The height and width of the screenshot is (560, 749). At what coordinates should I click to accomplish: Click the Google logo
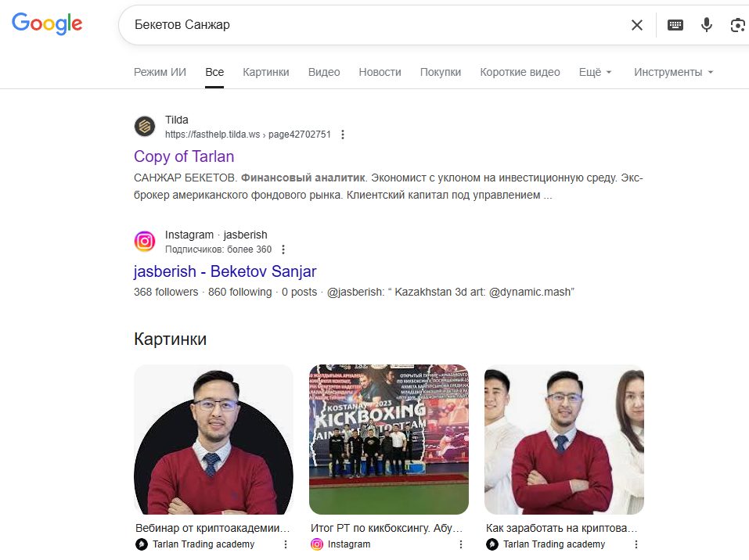[x=47, y=23]
